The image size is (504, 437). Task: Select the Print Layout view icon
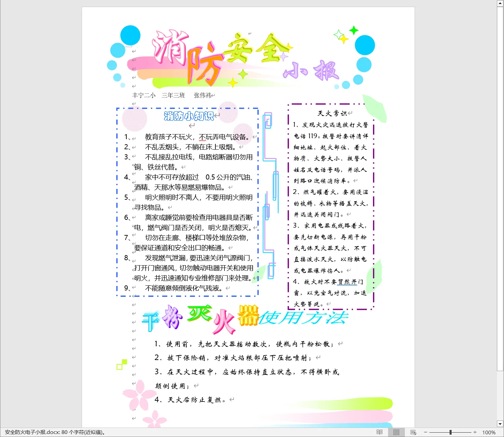[396, 432]
